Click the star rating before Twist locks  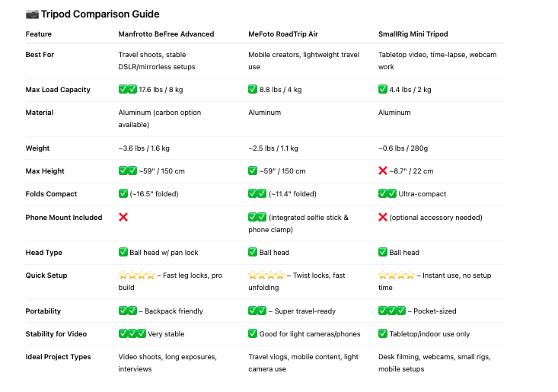[266, 275]
